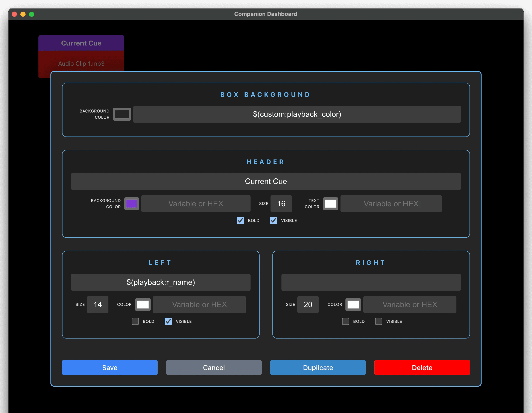Click the Header size field showing 16
Screen dimensions: 532x413
coord(281,203)
